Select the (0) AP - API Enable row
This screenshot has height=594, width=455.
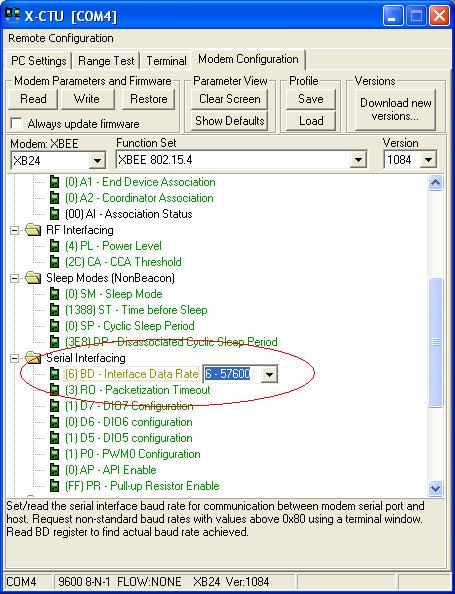[x=111, y=470]
